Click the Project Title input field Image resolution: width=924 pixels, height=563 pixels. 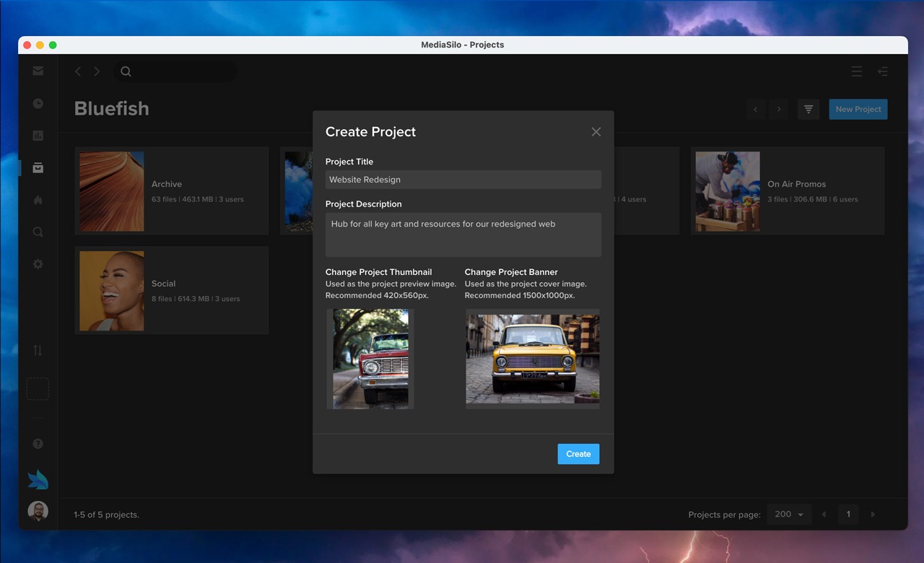(463, 180)
